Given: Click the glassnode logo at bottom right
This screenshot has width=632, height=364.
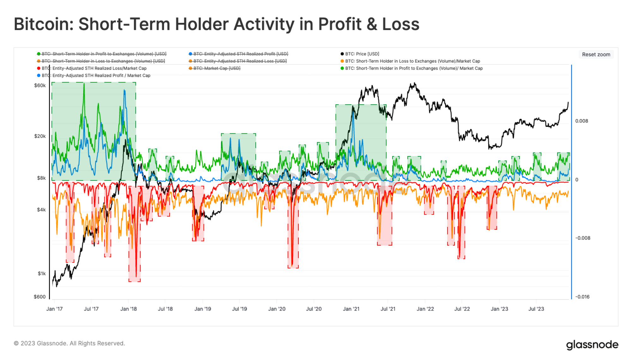Looking at the screenshot, I should tap(592, 344).
